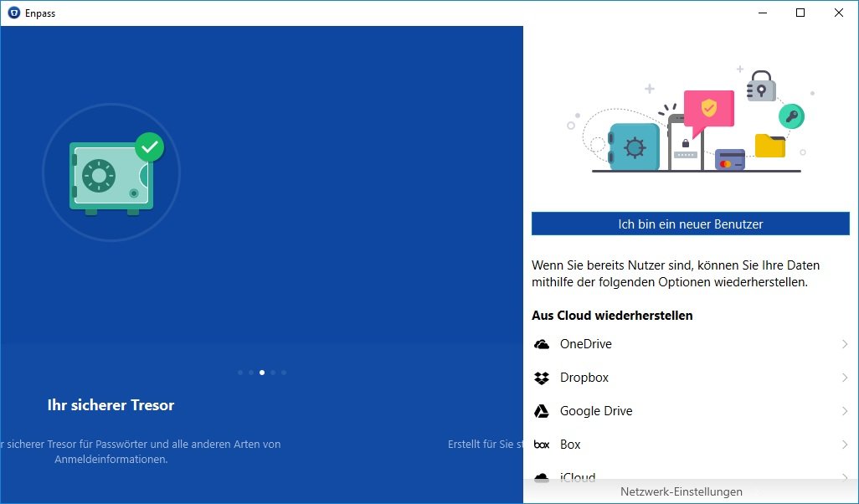Click the Google Drive triangle icon

click(541, 411)
